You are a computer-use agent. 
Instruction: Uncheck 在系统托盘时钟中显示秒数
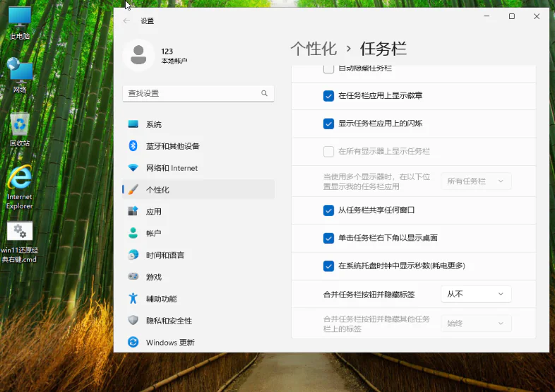tap(328, 266)
